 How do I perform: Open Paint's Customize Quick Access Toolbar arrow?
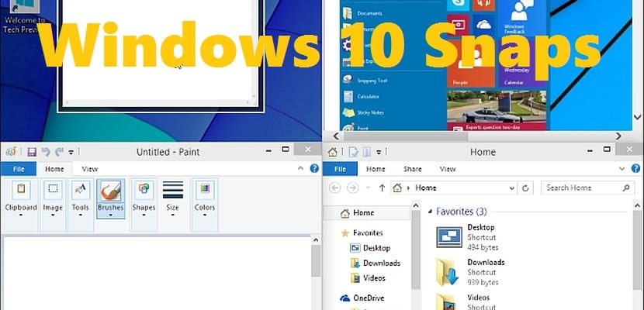[x=71, y=153]
